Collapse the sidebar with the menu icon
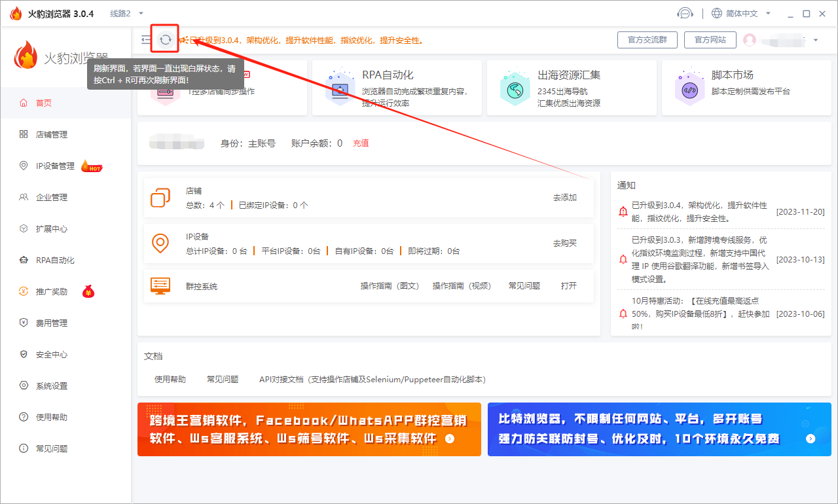Screen dimensions: 838x504 145,40
